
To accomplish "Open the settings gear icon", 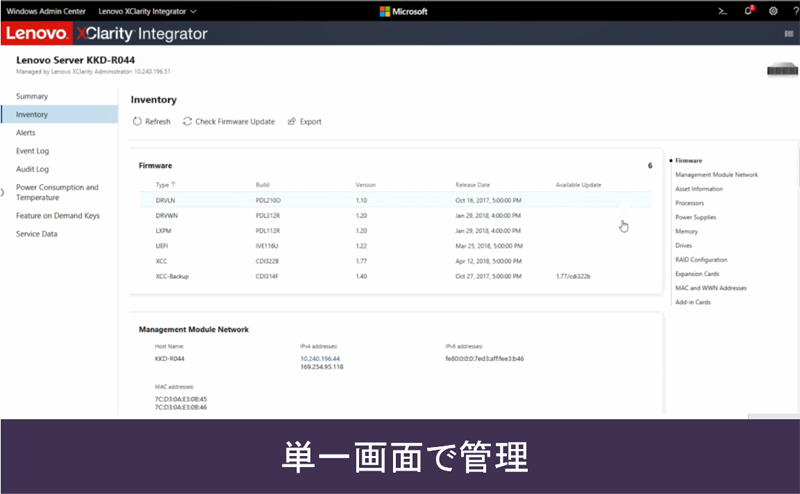I will (773, 11).
